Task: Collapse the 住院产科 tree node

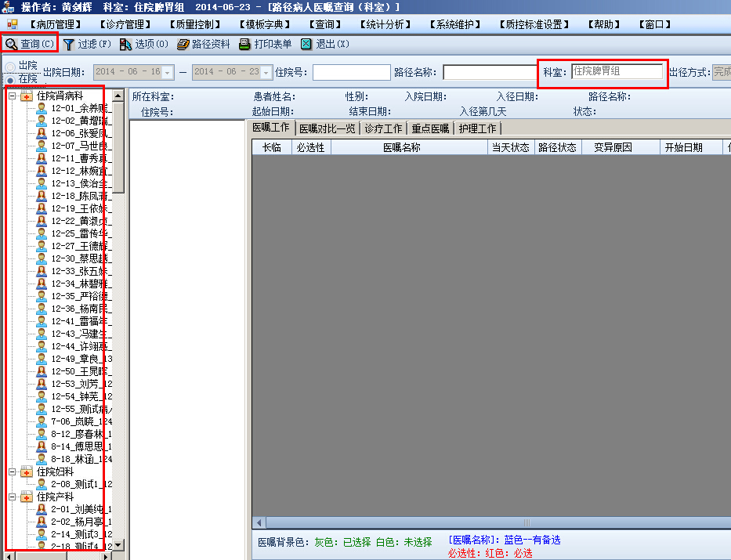Action: 12,497
